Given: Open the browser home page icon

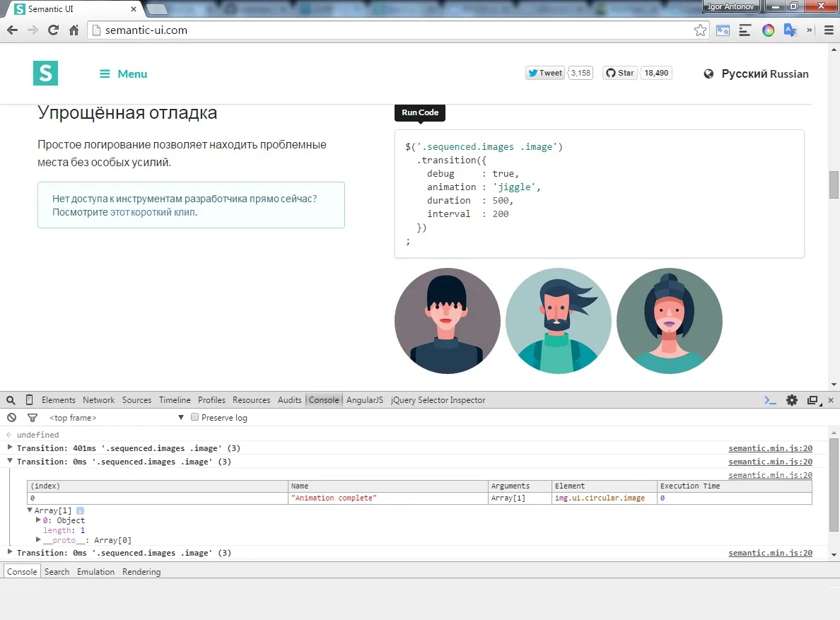Looking at the screenshot, I should pos(74,30).
